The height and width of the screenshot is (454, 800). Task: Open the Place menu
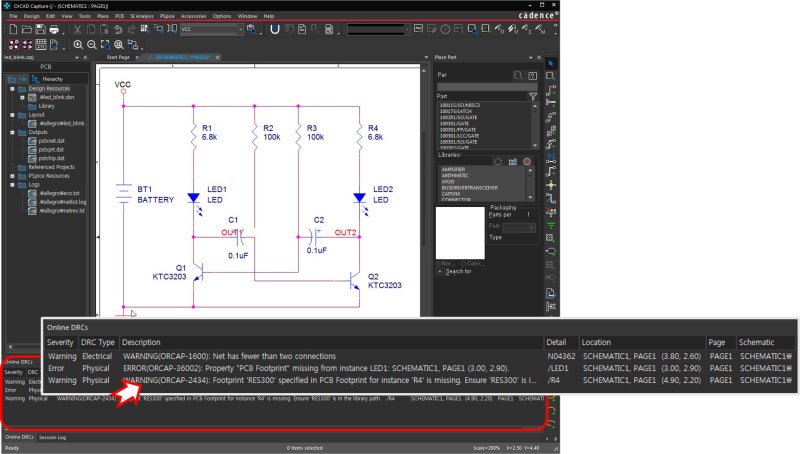pos(103,16)
